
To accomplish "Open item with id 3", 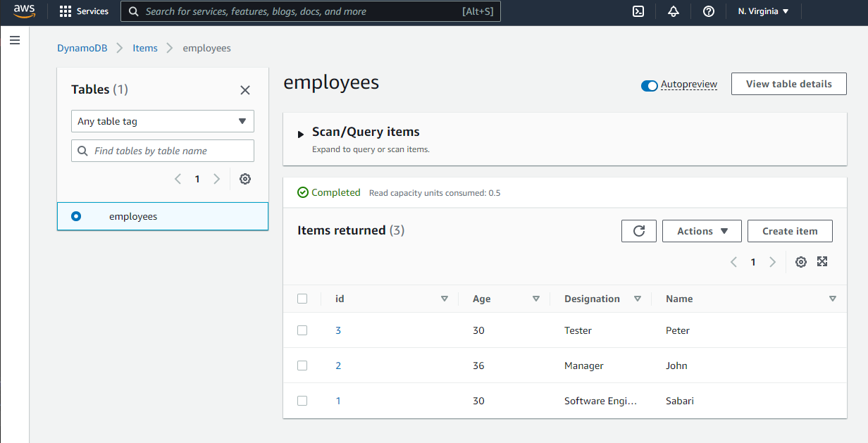I will tap(338, 330).
